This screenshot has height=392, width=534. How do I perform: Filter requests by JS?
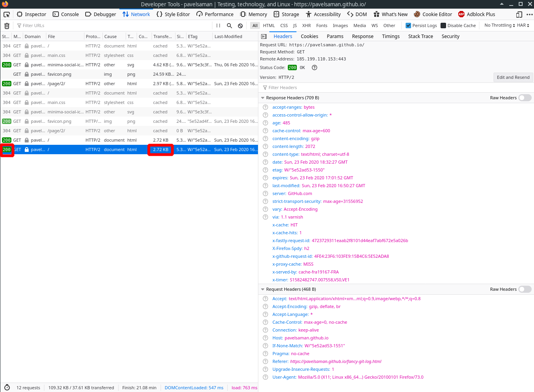pyautogui.click(x=295, y=26)
